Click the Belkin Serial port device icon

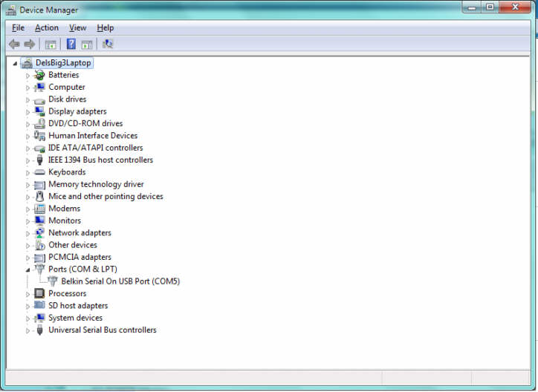click(53, 281)
